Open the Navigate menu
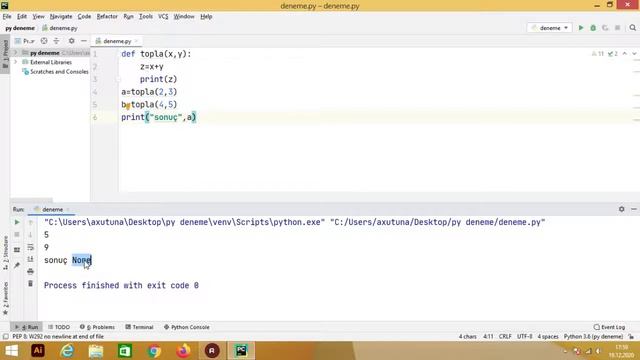The width and height of the screenshot is (640, 360). click(61, 16)
